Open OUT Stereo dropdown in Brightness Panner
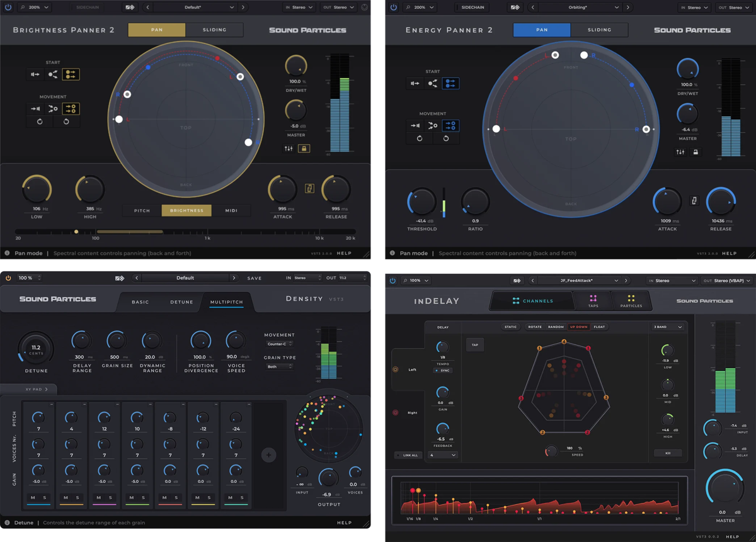 pyautogui.click(x=340, y=8)
